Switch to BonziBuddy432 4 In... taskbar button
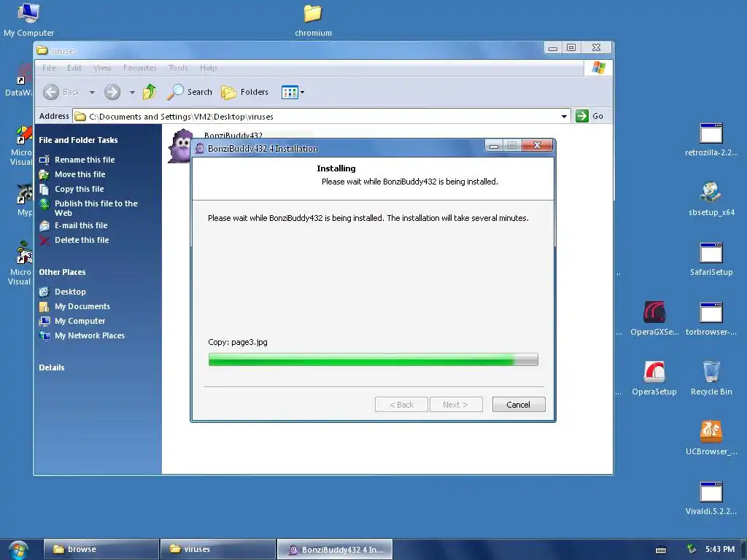Screen dimensions: 747x560 (x=335, y=550)
